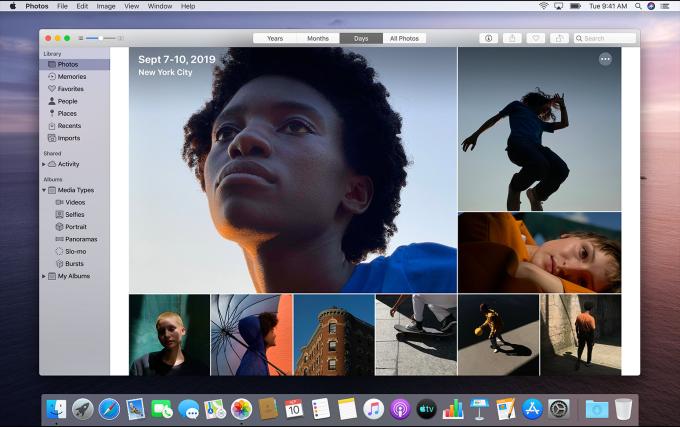
Task: Open the brick building photo thumbnail
Action: click(334, 335)
